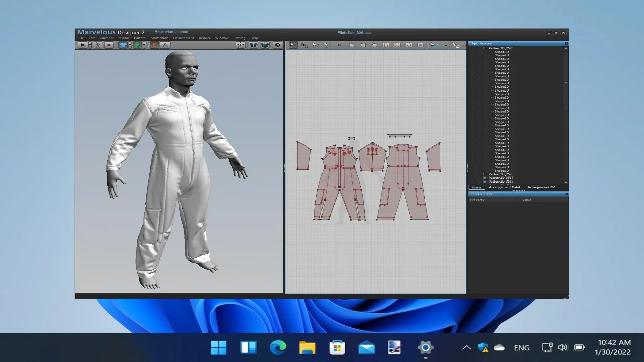Select the pattern selection arrow tool
Viewport: 644px width, 362px height.
293,45
